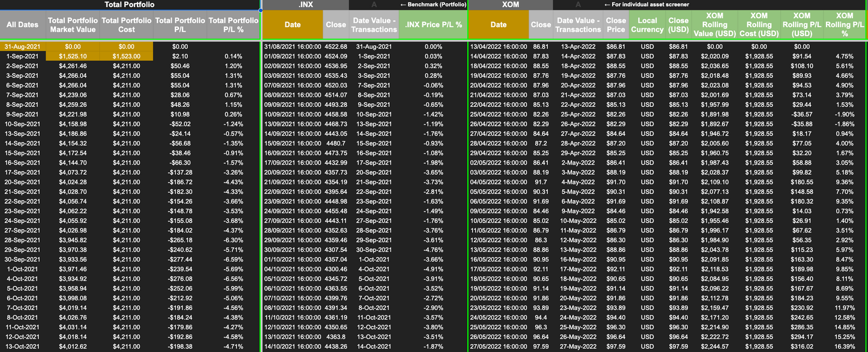Click the All Dates column header

[22, 25]
